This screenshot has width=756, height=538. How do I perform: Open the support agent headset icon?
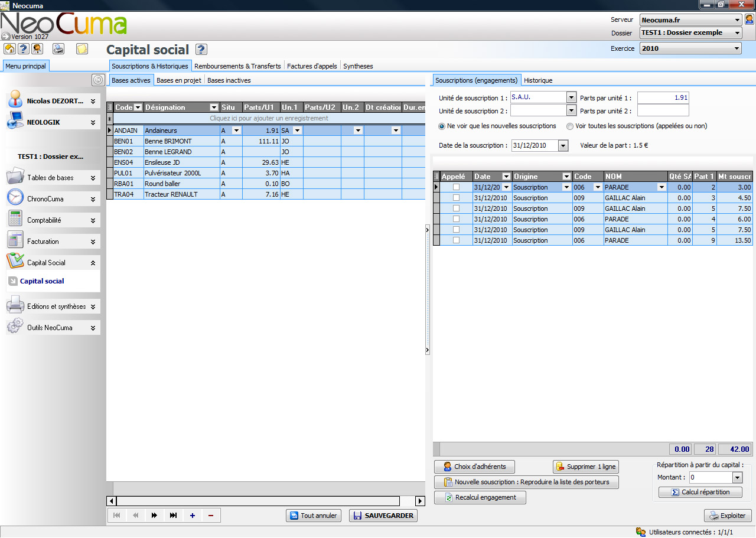pyautogui.click(x=37, y=49)
